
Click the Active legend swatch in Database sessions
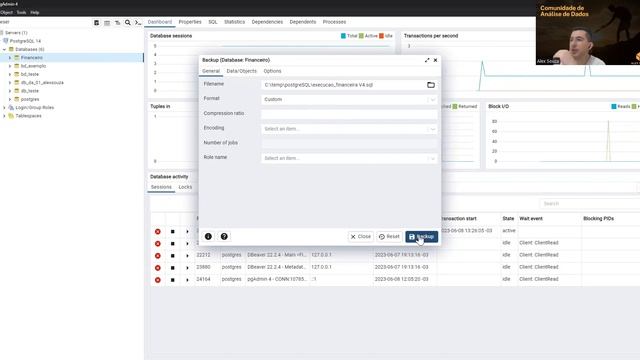[361, 36]
